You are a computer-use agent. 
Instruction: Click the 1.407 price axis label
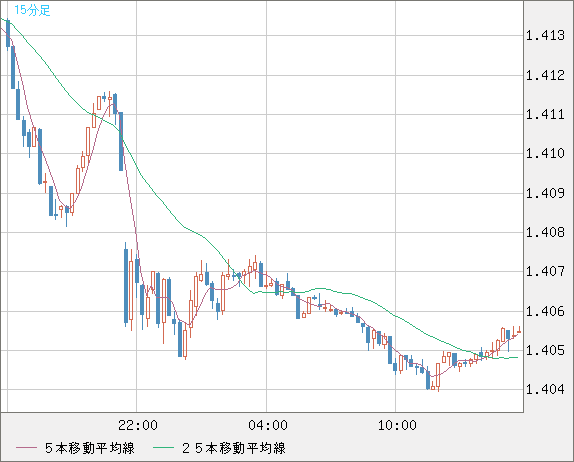click(x=545, y=271)
